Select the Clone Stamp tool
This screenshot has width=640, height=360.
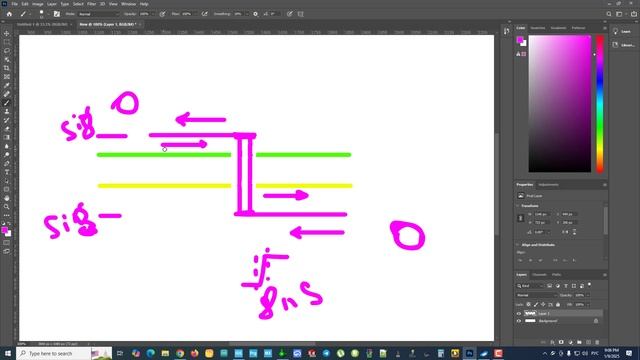point(7,111)
